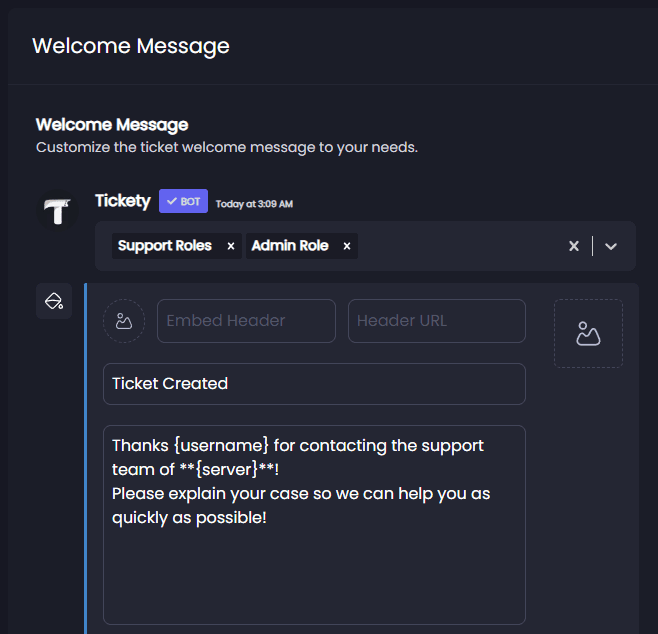
Task: Select the Support Roles chip
Action: 164,246
